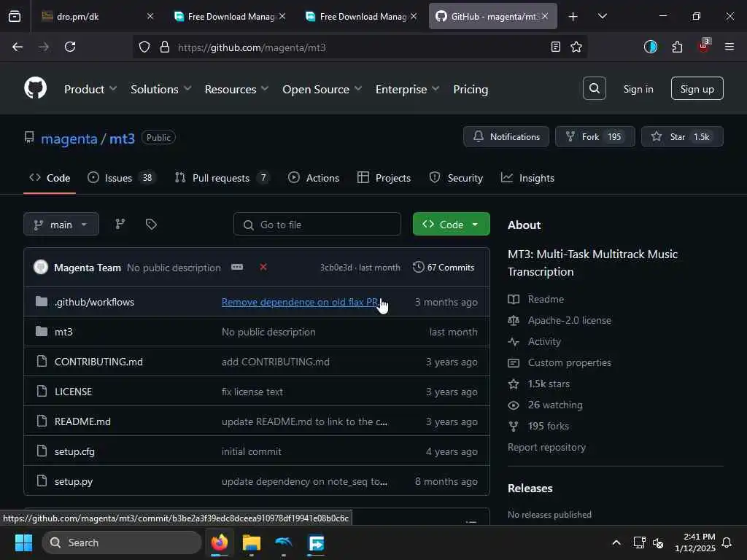Open Firefox application hamburger menu
Screen dimensions: 747x560
[x=729, y=47]
